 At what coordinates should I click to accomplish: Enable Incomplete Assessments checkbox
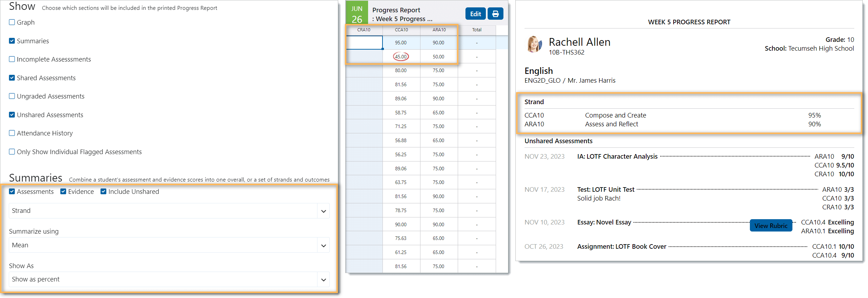12,59
